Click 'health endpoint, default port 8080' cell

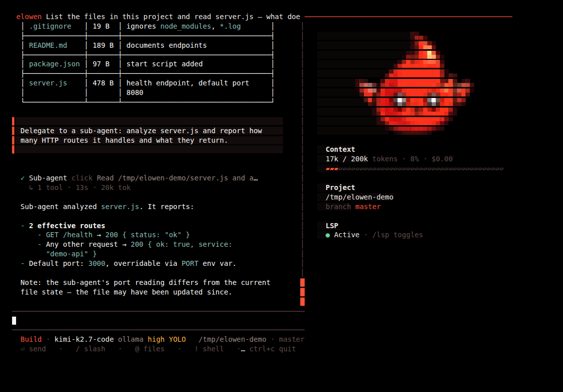(188, 88)
